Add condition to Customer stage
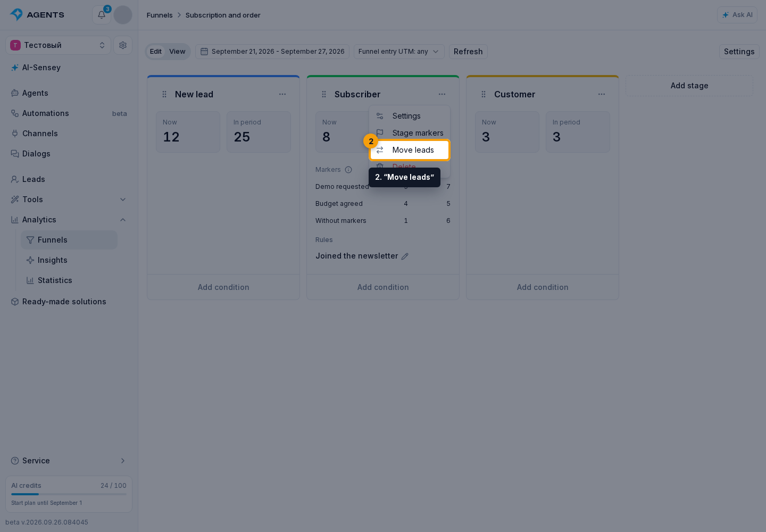Viewport: 766px width, 532px height. 543,287
